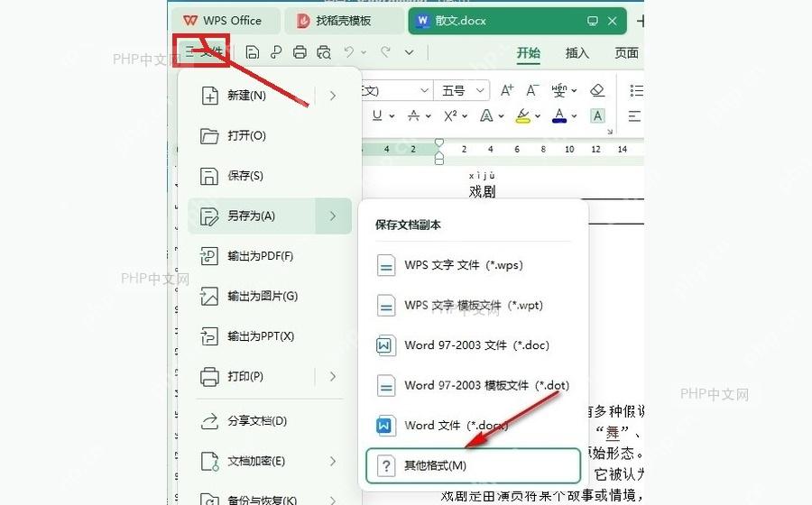Viewport: 812px width, 505px height.
Task: Click the indent marker on the ruler
Action: (439, 151)
